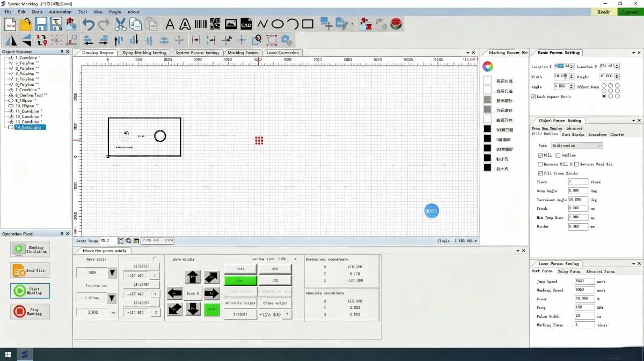Select the Text tool icon

pos(170,24)
